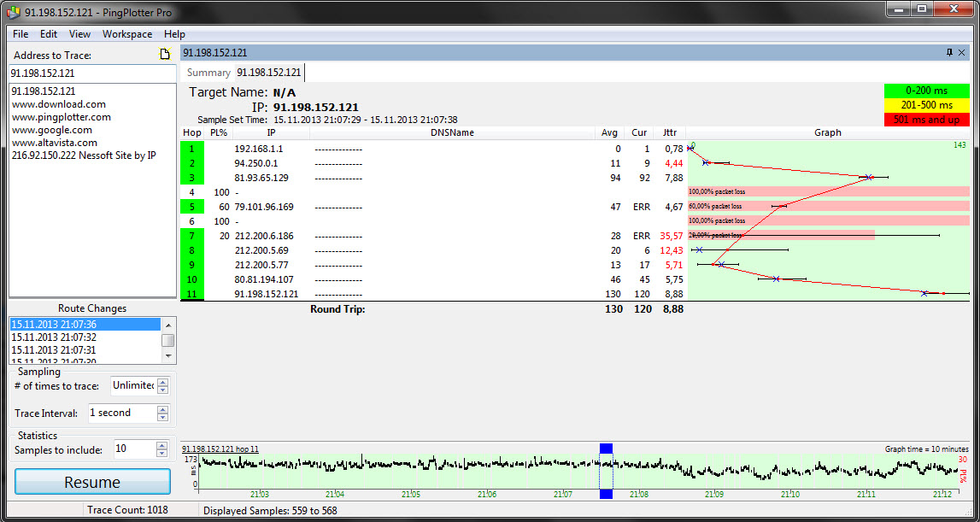Screen dimensions: 980x522
Task: Select www.pingplotter.com in the address list
Action: tap(62, 117)
